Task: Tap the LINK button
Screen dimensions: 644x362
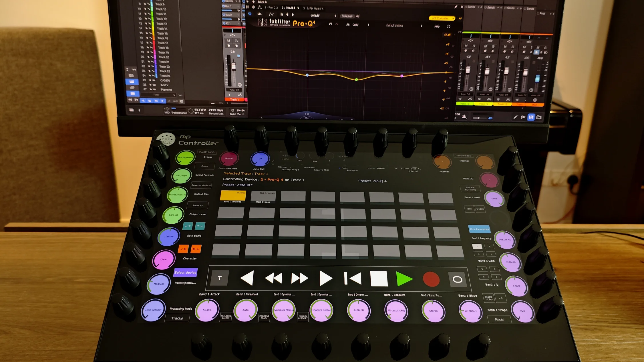Action: coord(470,209)
